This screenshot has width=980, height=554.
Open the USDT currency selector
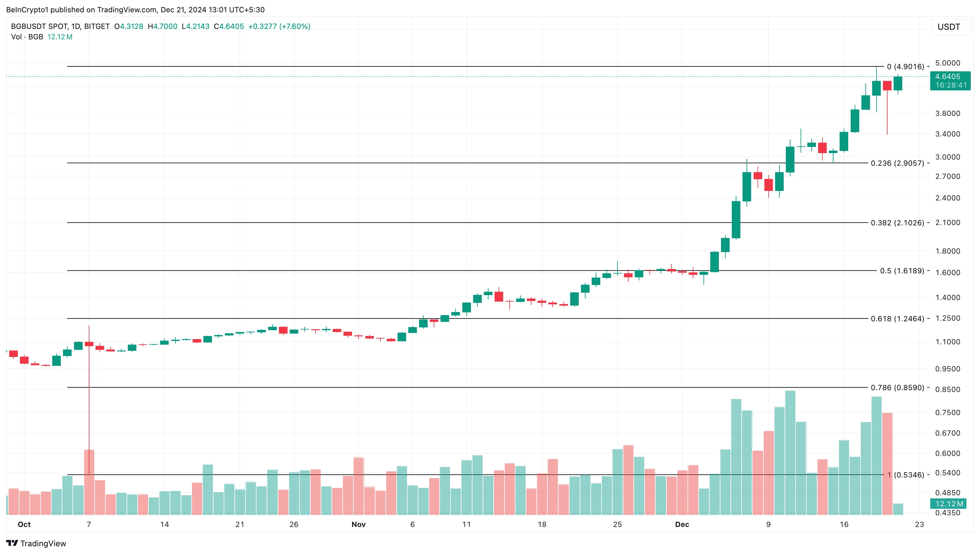(x=949, y=27)
